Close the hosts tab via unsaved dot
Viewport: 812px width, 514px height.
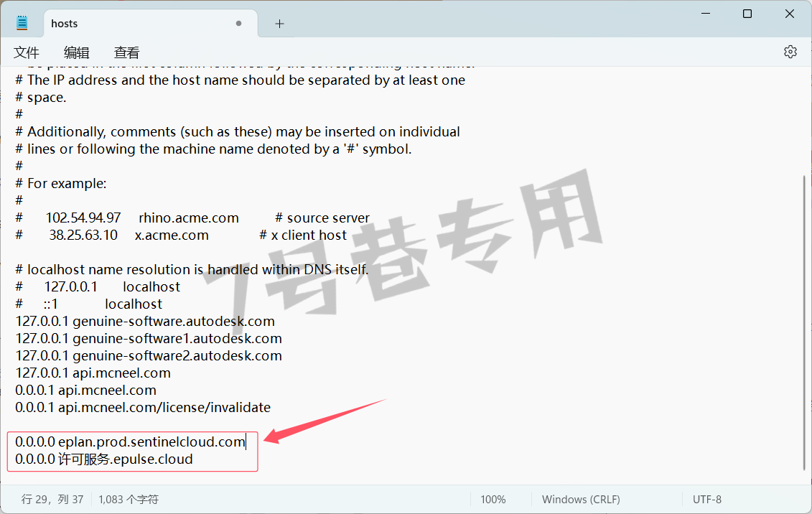(239, 23)
